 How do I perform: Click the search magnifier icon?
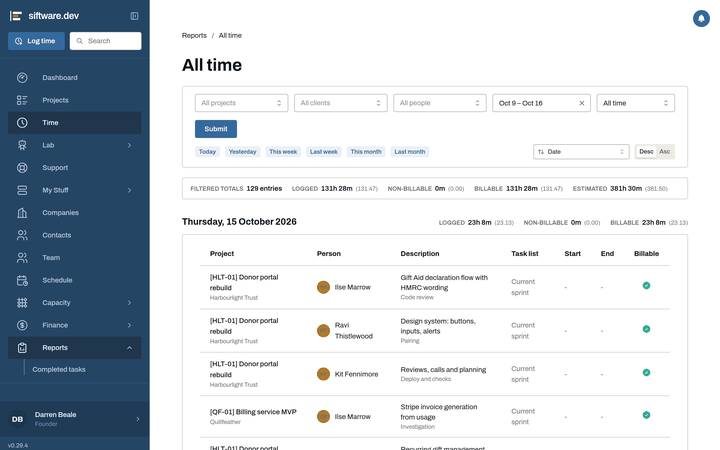tap(79, 41)
